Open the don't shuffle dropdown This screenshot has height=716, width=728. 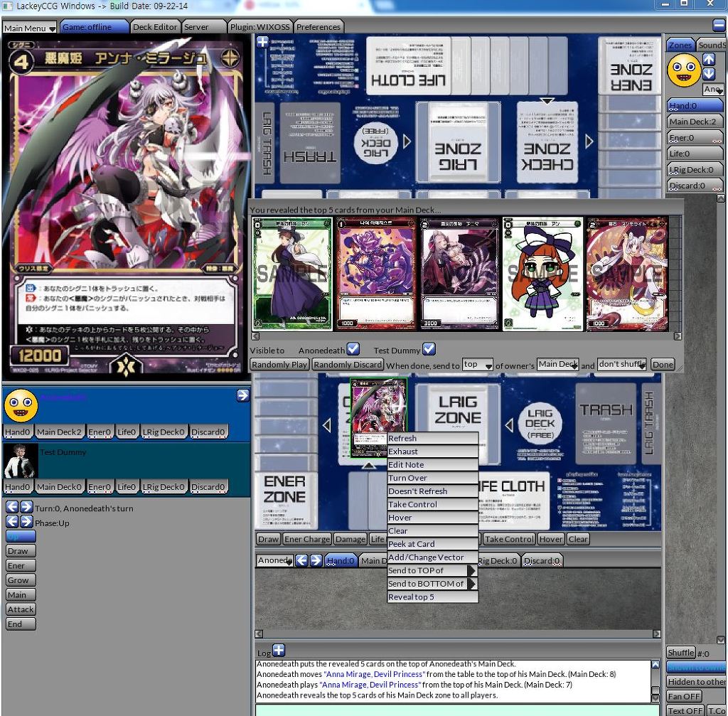pos(622,365)
